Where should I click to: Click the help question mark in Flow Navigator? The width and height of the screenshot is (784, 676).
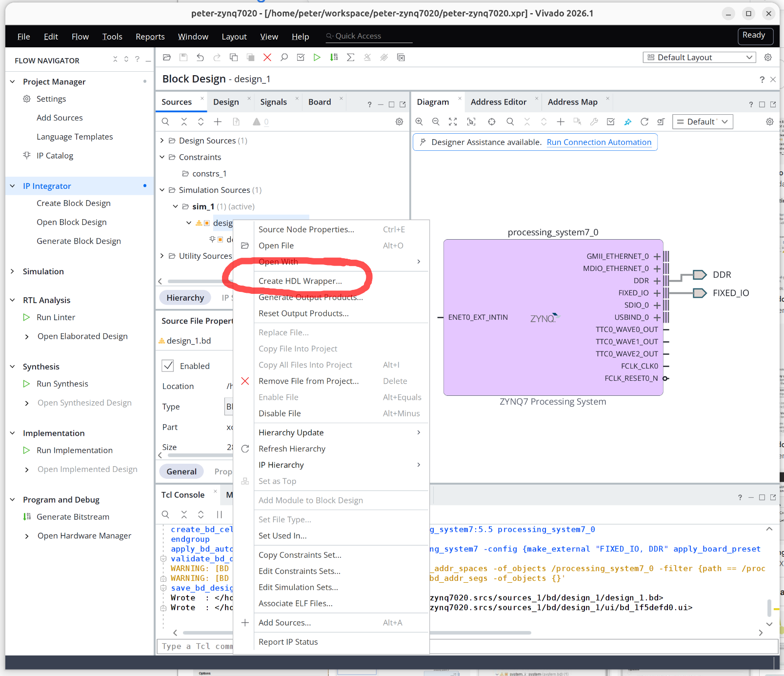pyautogui.click(x=137, y=60)
